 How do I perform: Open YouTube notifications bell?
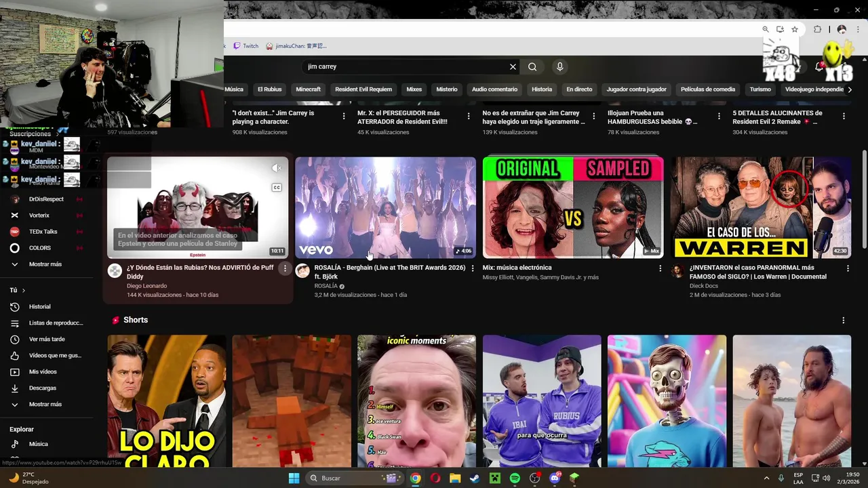pyautogui.click(x=818, y=66)
